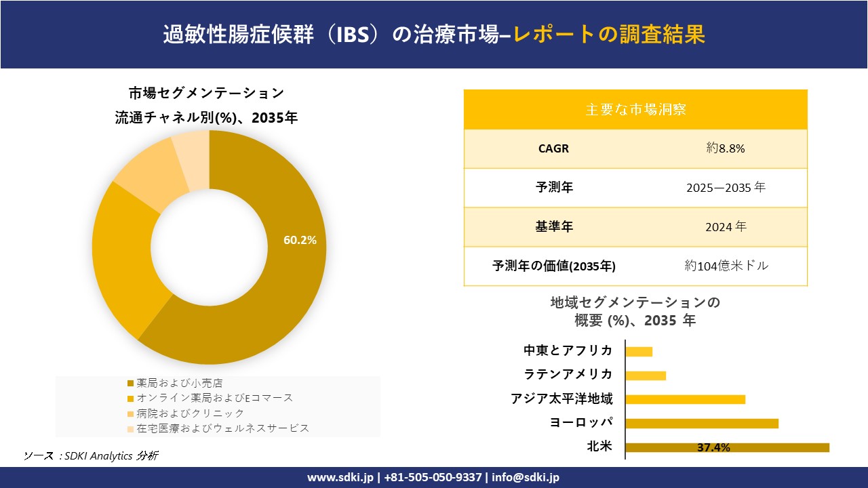Click the 約104億米ドル value cell
868x488 pixels.
(726, 266)
